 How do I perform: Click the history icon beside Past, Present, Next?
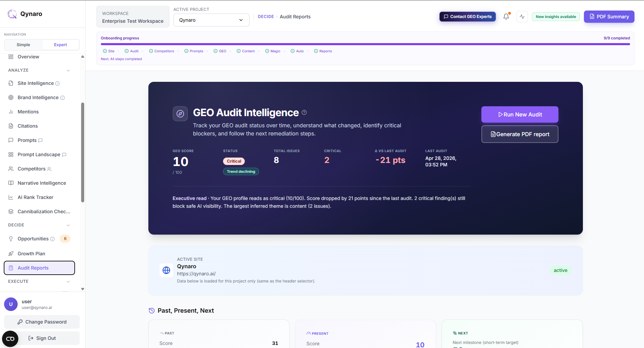152,311
